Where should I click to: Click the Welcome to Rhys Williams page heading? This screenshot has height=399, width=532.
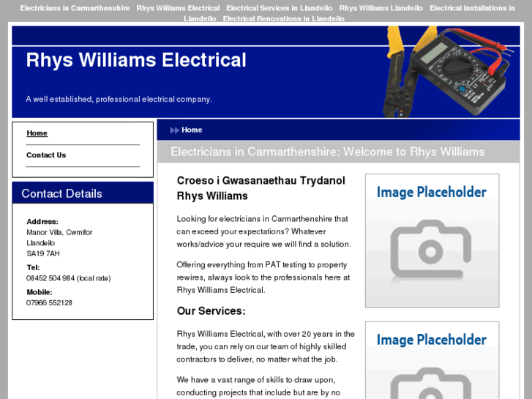coord(327,152)
